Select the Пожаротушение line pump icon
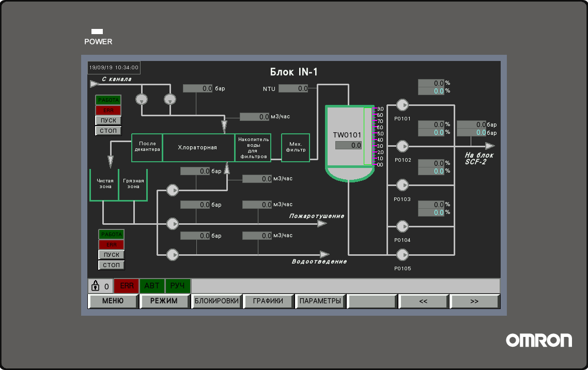This screenshot has height=370, width=588. click(172, 223)
